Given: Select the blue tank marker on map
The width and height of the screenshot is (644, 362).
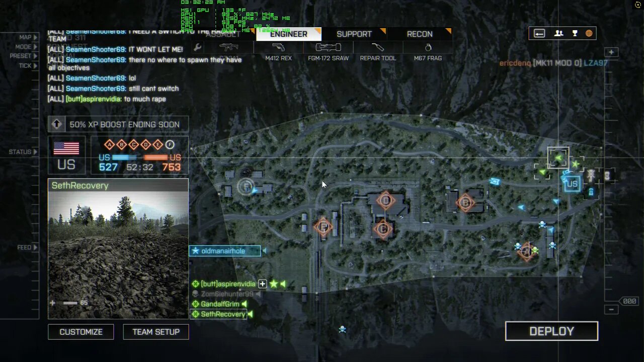Looking at the screenshot, I should (495, 181).
